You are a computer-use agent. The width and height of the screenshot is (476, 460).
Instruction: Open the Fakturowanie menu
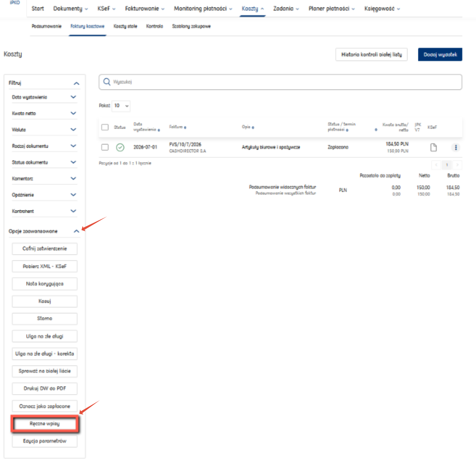(145, 8)
